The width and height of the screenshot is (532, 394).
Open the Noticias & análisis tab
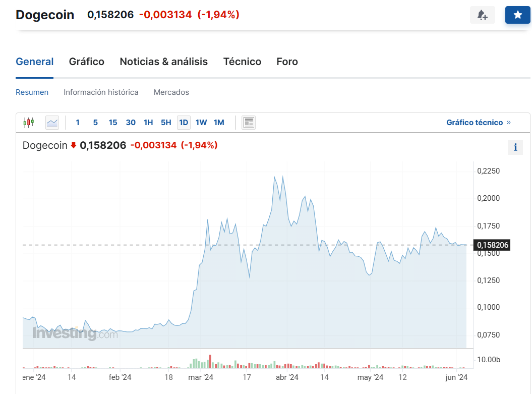point(163,62)
